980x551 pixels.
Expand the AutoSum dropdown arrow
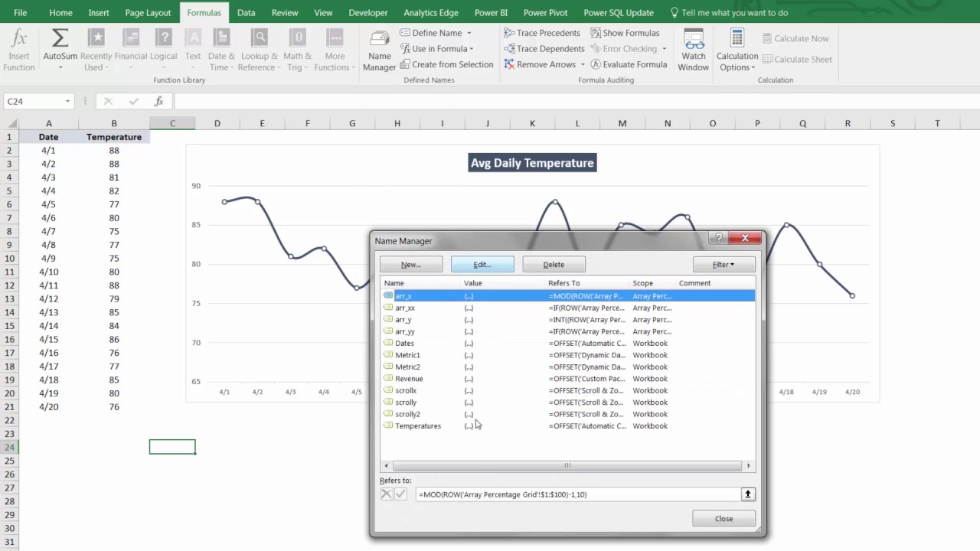[60, 67]
